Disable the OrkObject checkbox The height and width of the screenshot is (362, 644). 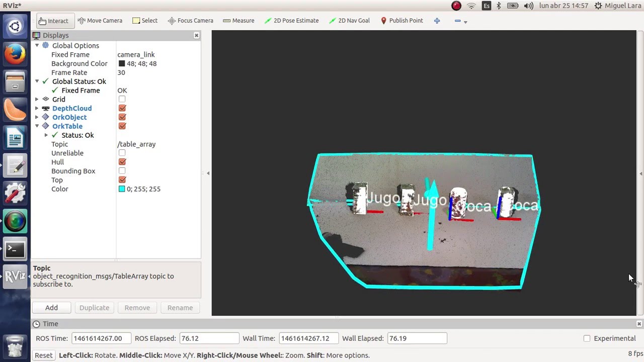(122, 117)
